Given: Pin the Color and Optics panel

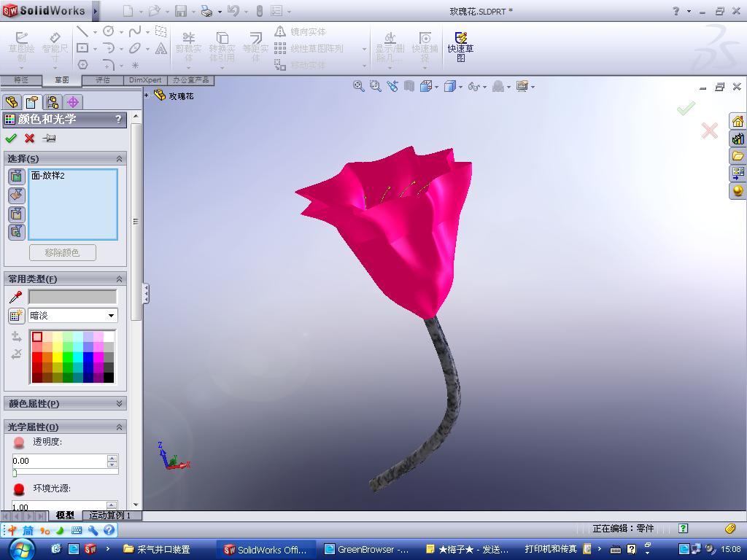Looking at the screenshot, I should click(49, 138).
